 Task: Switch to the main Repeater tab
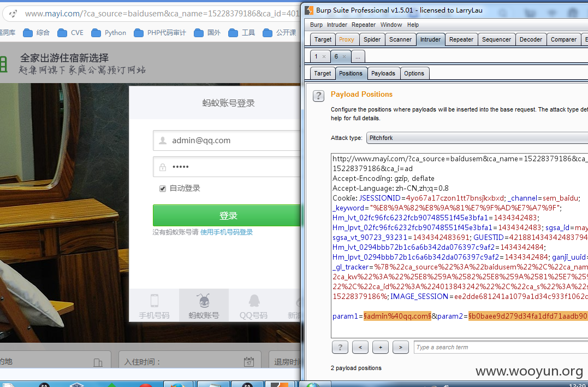coord(461,39)
